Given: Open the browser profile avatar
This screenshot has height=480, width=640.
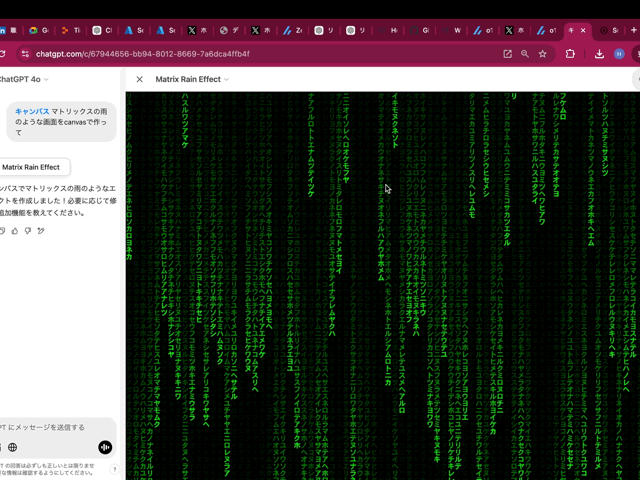Looking at the screenshot, I should (619, 54).
